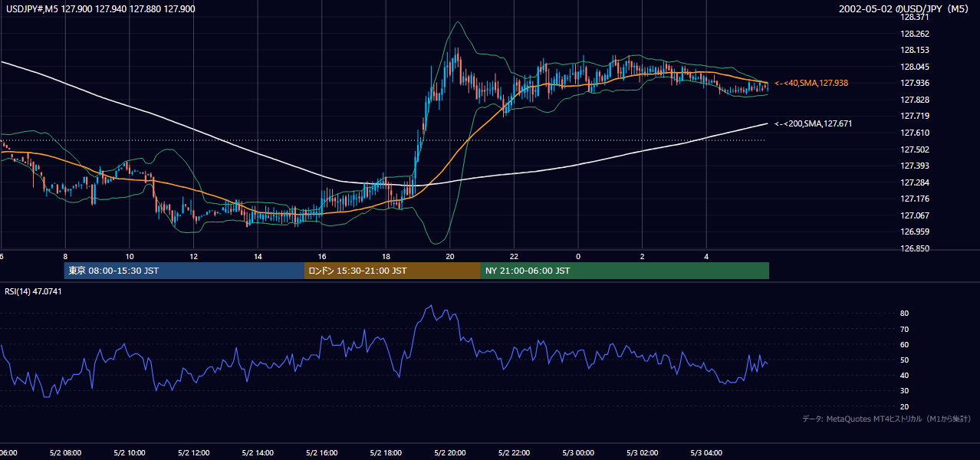Select the 東京 08:00-15:30 JST session bar
Image resolution: width=980 pixels, height=460 pixels.
tap(184, 271)
